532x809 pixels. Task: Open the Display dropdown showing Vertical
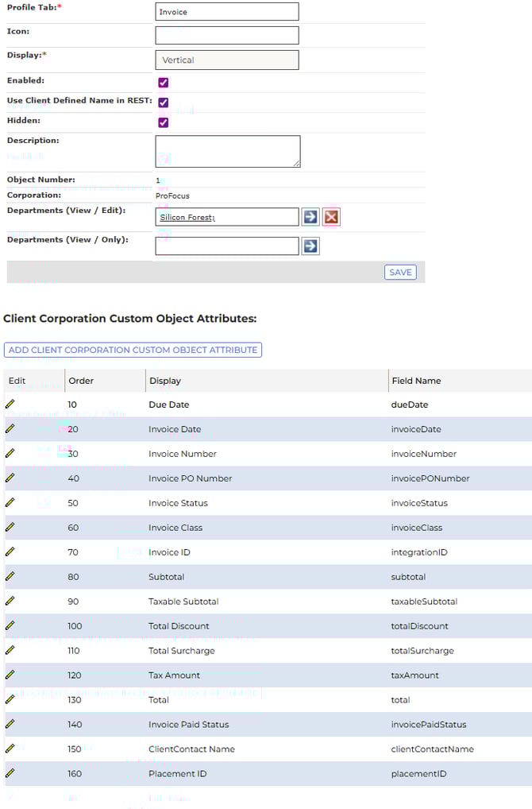click(227, 60)
